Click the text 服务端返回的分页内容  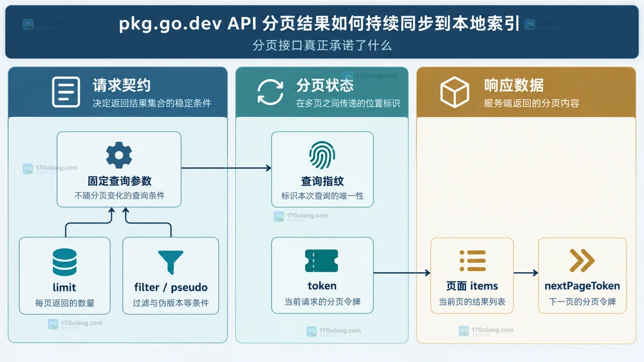[x=531, y=103]
